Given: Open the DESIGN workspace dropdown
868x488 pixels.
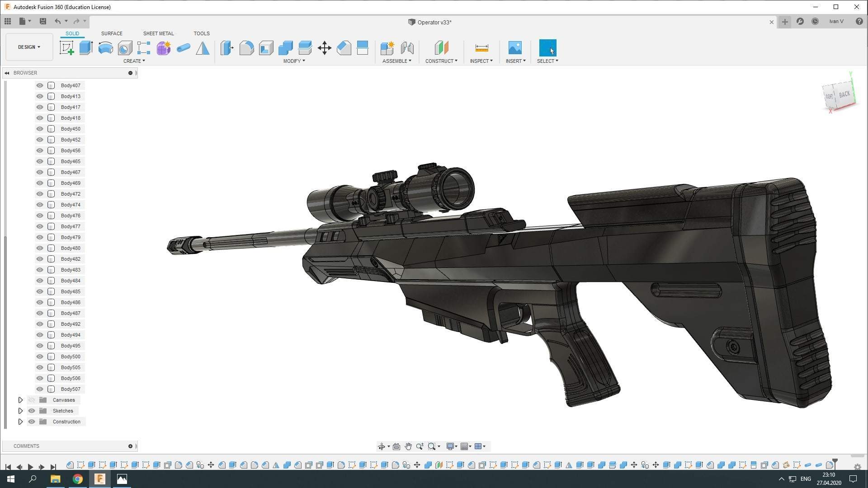Looking at the screenshot, I should [29, 47].
